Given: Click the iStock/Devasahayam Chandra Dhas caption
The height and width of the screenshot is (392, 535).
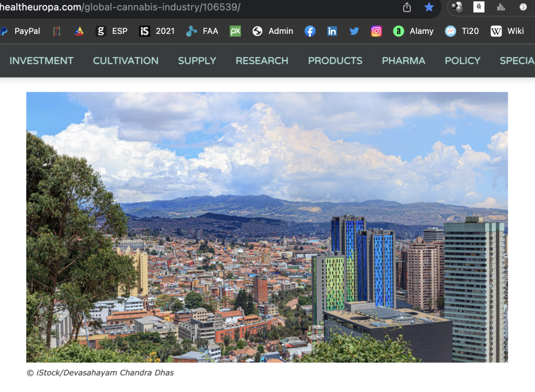Looking at the screenshot, I should click(100, 373).
